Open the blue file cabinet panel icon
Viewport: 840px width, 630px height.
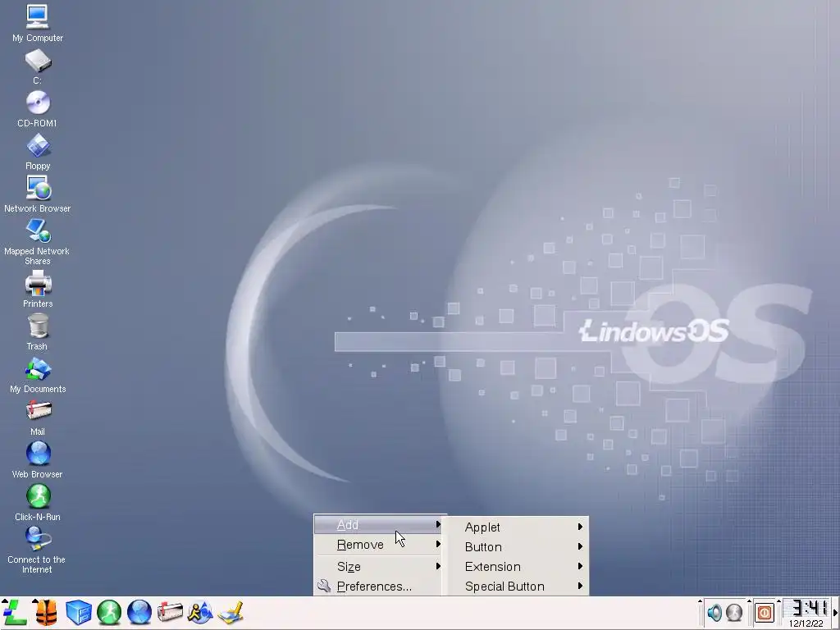[x=78, y=612]
